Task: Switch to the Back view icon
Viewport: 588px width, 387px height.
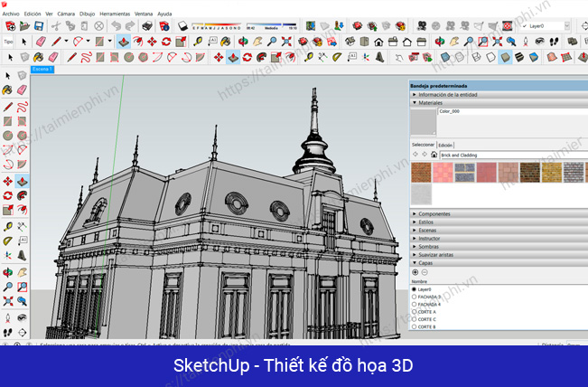Action: tap(407, 42)
